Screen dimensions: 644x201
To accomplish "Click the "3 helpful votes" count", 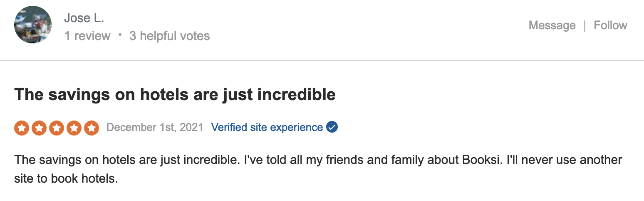I will [x=169, y=36].
